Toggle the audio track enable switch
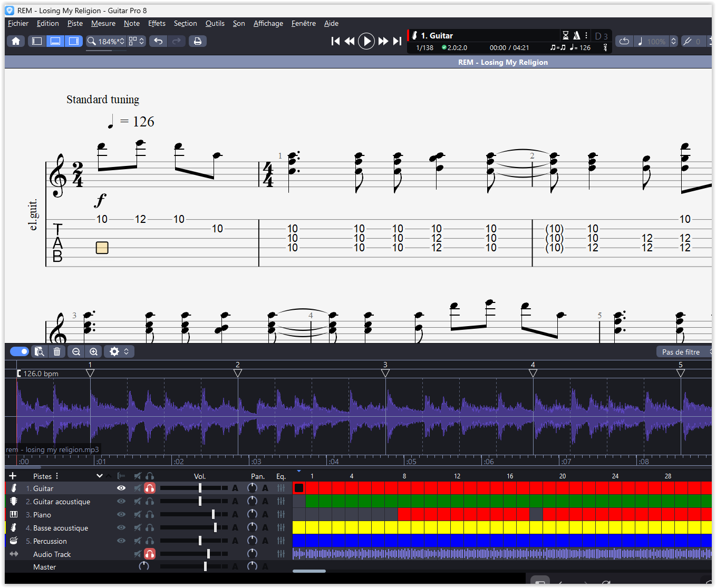This screenshot has width=716, height=588. tap(20, 351)
